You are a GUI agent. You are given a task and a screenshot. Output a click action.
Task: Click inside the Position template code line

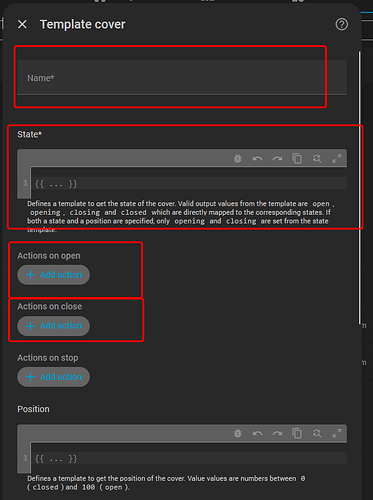coord(189,458)
